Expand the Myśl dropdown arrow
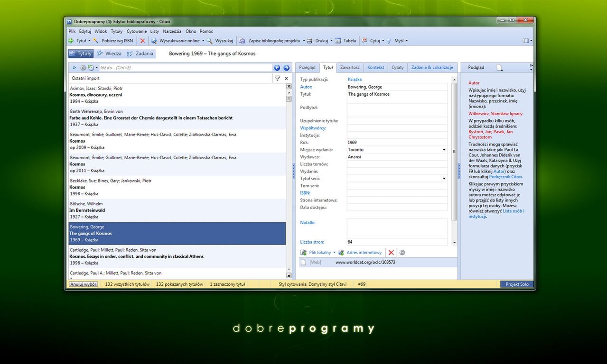 click(x=407, y=41)
